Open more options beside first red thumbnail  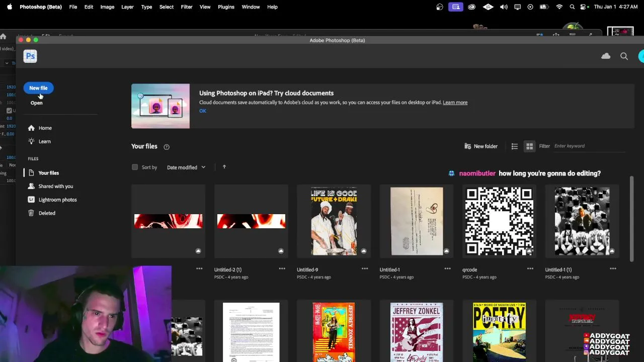click(199, 269)
